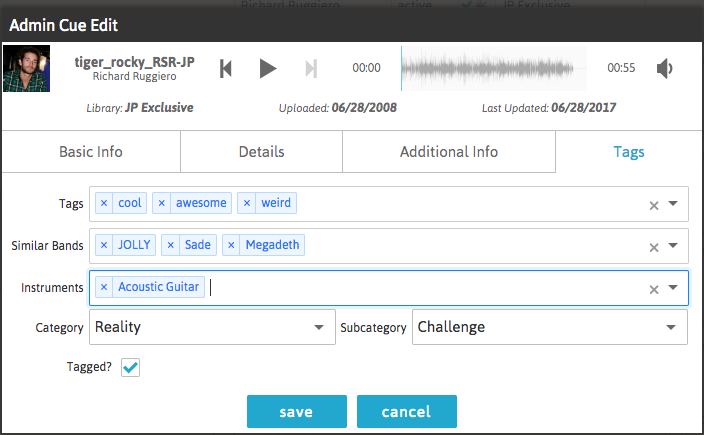Expand the Instruments dropdown arrow
Screen dimensions: 704x435
point(673,287)
